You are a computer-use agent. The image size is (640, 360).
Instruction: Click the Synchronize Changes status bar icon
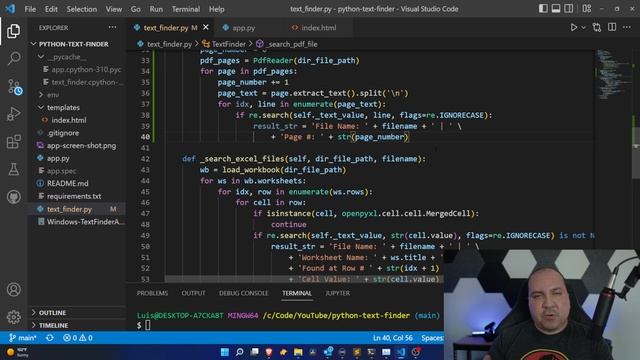click(50, 338)
